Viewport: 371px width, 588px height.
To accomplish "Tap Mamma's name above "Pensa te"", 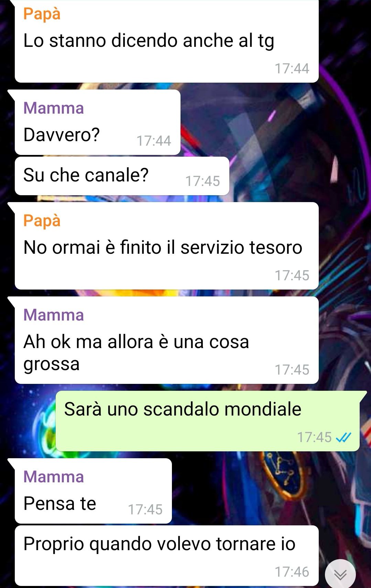I will coord(54,477).
